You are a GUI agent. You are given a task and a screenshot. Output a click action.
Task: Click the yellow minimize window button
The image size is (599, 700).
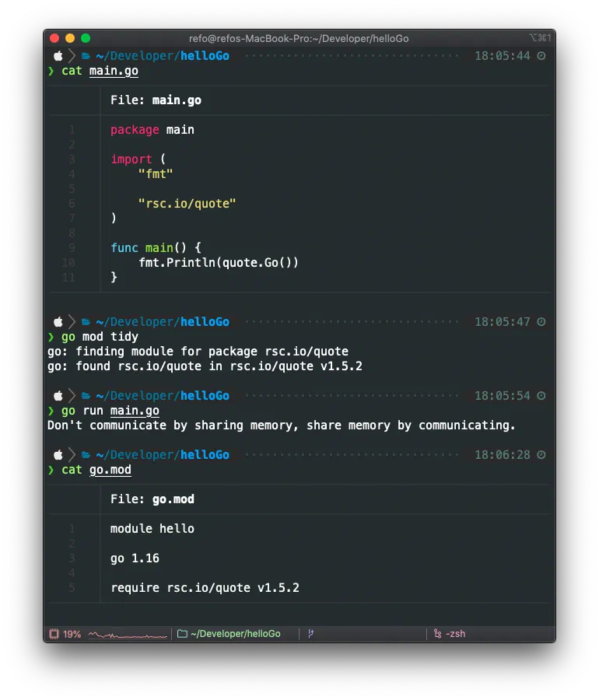[70, 38]
